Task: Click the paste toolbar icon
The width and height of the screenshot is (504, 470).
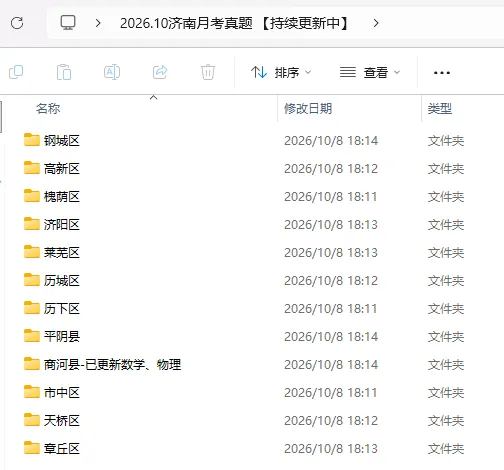Action: [x=64, y=72]
